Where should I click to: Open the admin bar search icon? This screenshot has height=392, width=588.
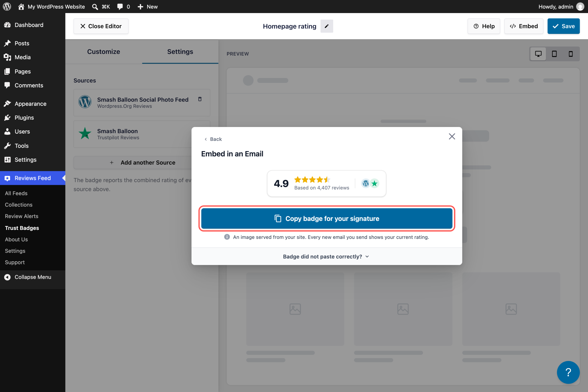coord(95,6)
